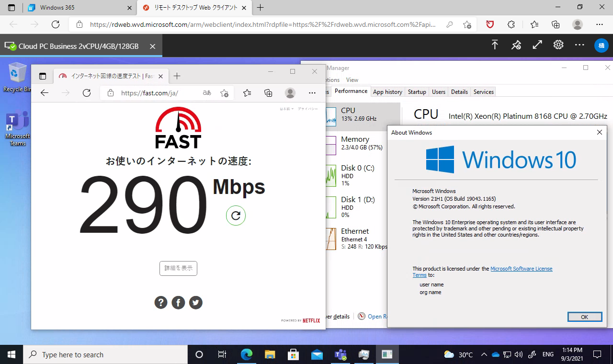The height and width of the screenshot is (364, 613).
Task: Click OK in About Windows dialog
Action: 584,317
